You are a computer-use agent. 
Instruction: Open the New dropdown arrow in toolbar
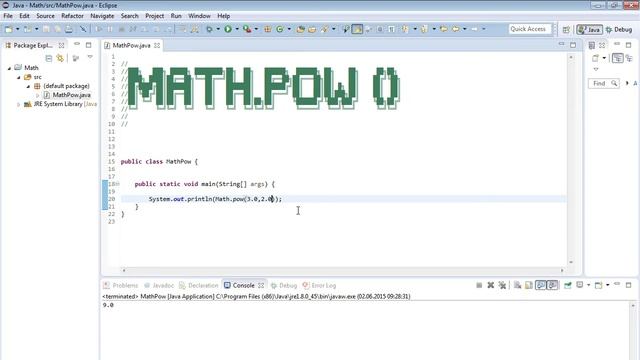click(x=18, y=29)
